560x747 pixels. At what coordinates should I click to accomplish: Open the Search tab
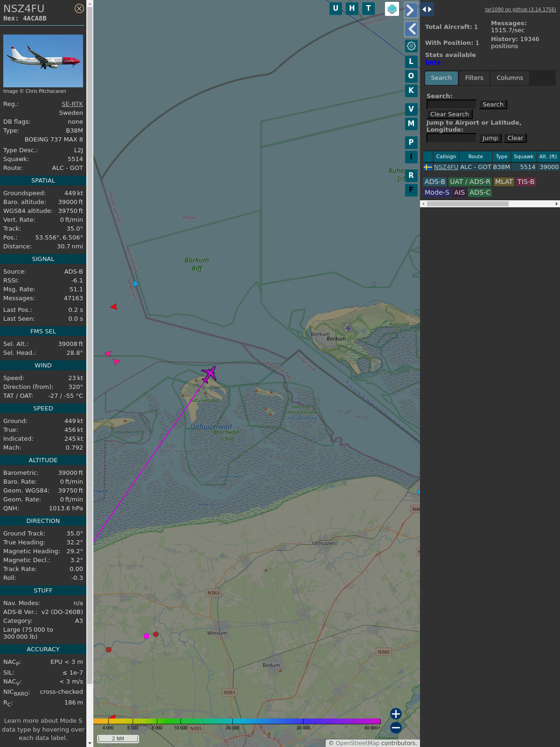(441, 78)
